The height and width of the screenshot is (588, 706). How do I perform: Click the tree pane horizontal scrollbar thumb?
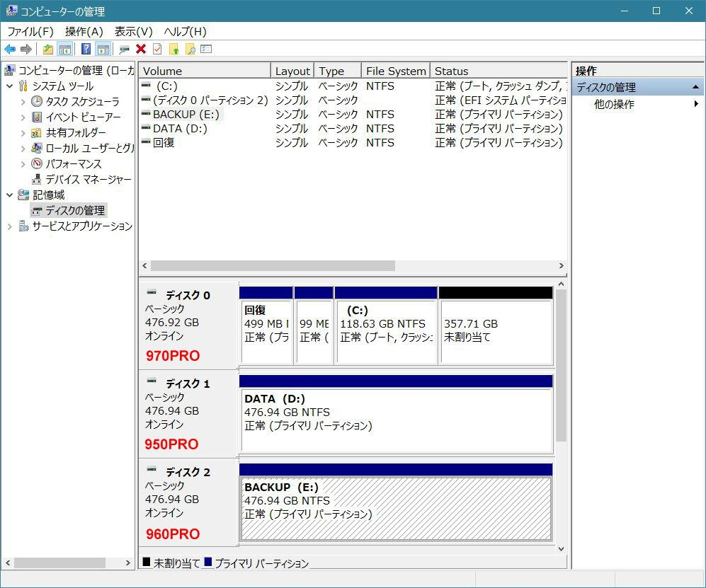(60, 563)
